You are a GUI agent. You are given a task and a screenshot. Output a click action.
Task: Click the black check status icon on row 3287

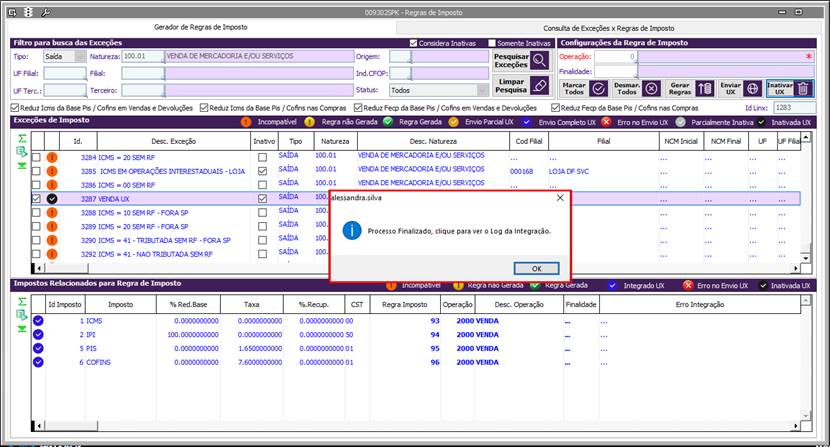coord(52,199)
